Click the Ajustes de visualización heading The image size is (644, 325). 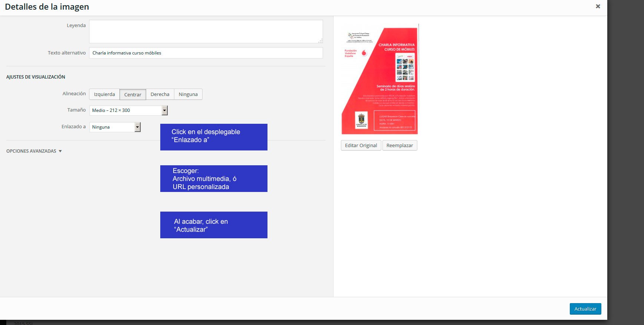(x=36, y=77)
